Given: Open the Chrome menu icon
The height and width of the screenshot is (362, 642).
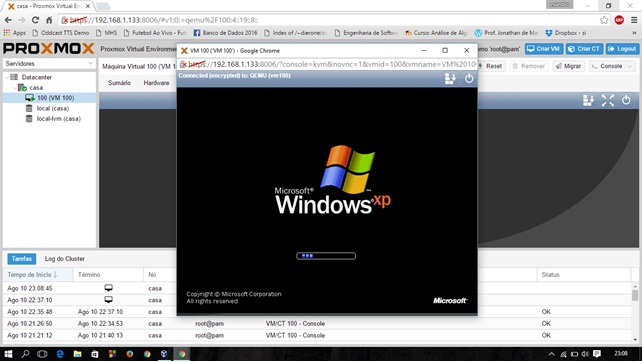Looking at the screenshot, I should point(634,20).
